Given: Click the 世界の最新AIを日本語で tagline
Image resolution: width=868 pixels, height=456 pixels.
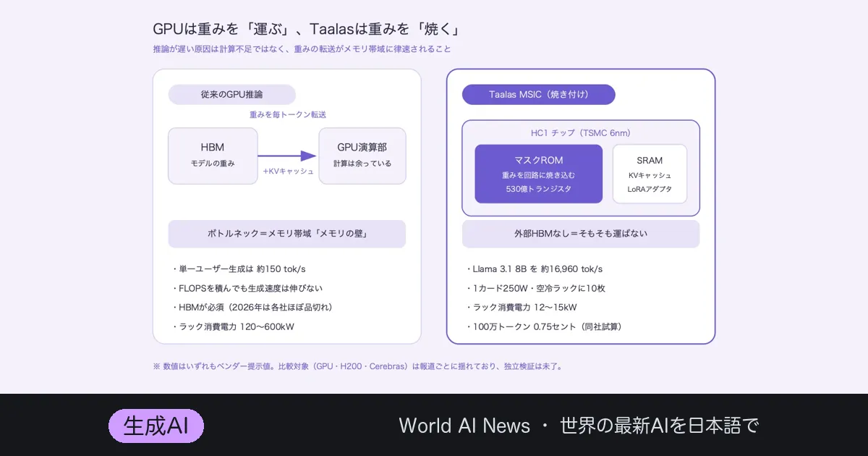Looking at the screenshot, I should pos(659,426).
